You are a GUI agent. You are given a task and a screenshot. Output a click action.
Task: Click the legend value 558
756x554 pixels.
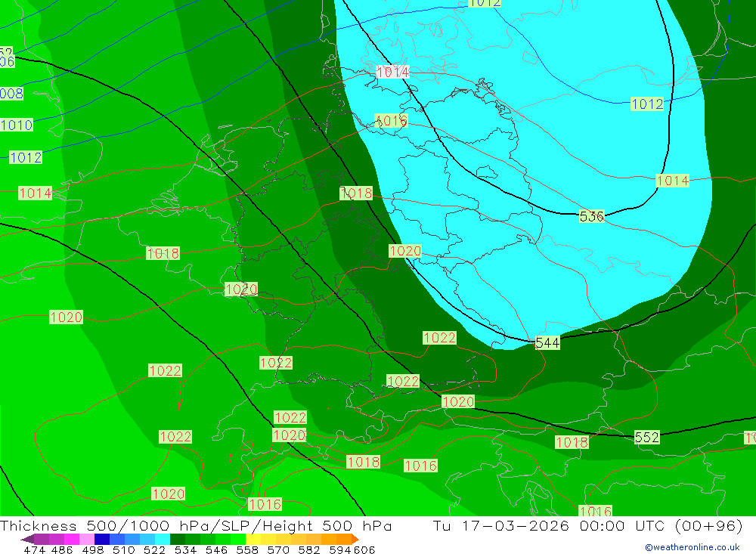tap(247, 549)
